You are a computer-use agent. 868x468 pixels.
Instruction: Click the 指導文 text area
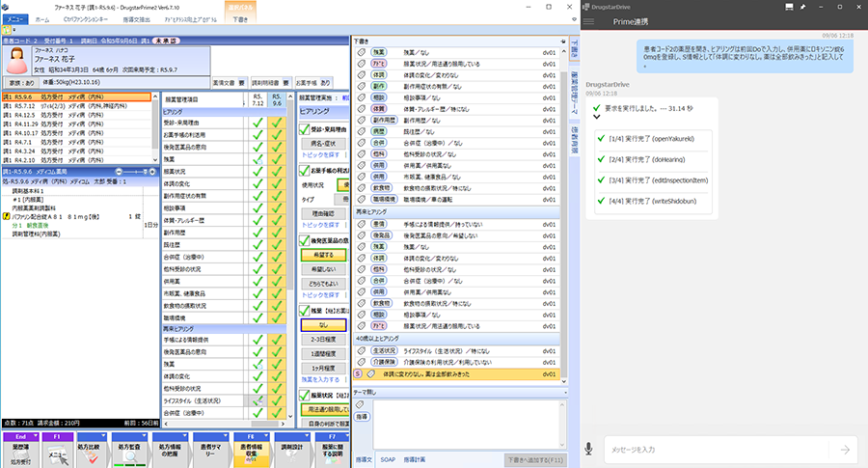pos(468,425)
